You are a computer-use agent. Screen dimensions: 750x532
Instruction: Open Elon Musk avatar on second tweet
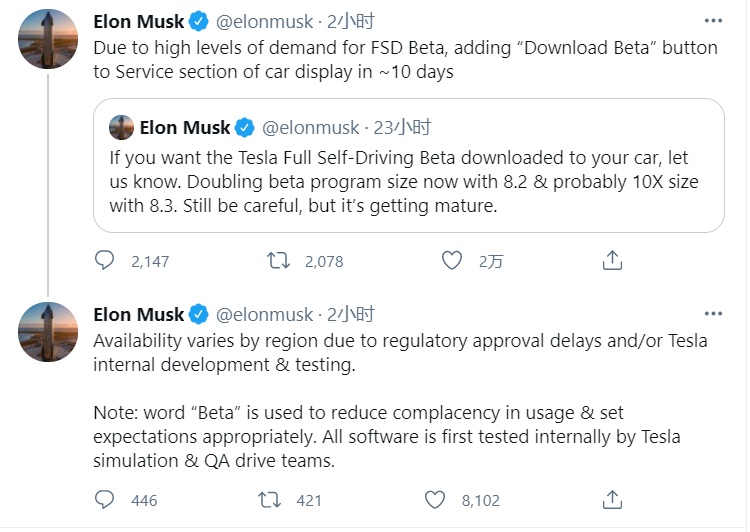pyautogui.click(x=48, y=331)
